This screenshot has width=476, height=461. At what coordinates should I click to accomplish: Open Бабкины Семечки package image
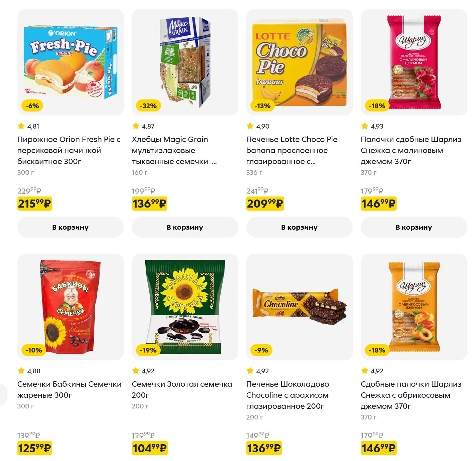pyautogui.click(x=70, y=306)
